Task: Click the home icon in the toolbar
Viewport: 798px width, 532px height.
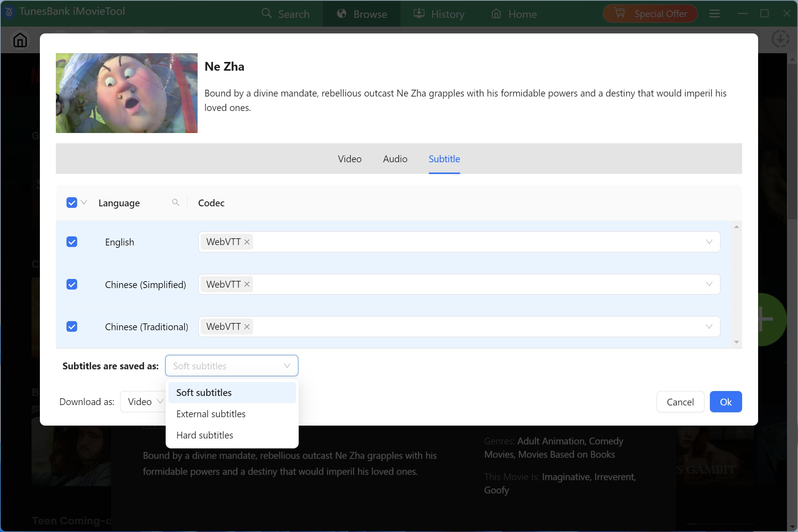Action: point(20,40)
